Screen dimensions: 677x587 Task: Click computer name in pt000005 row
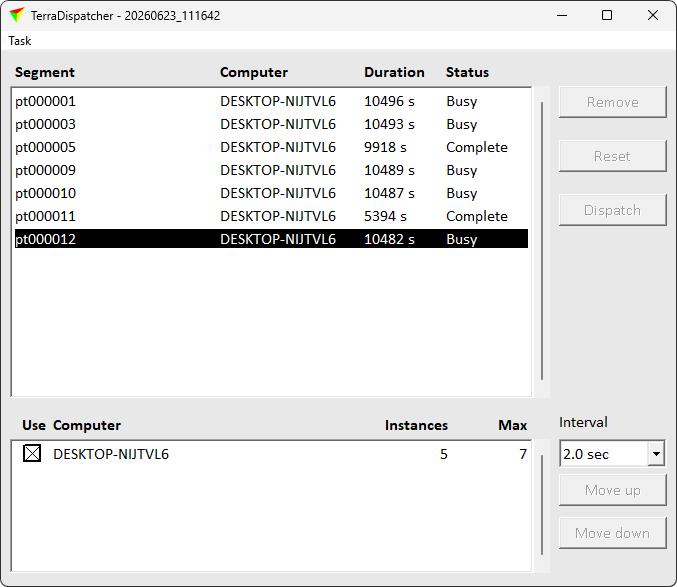click(278, 147)
